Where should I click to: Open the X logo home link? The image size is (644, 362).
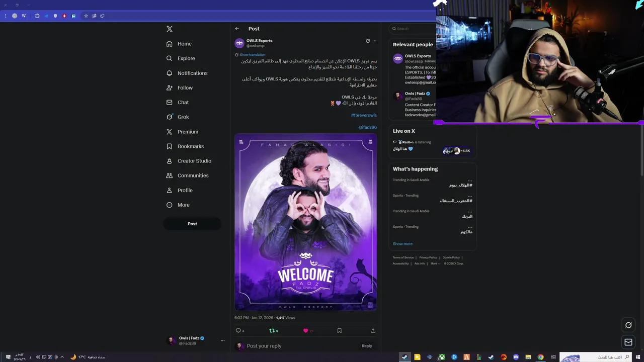coord(170,29)
